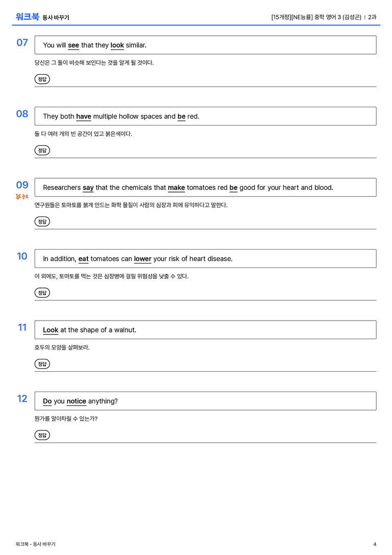Click the underlined word 'make' in sentence 09
This screenshot has width=392, height=555.
click(x=176, y=187)
